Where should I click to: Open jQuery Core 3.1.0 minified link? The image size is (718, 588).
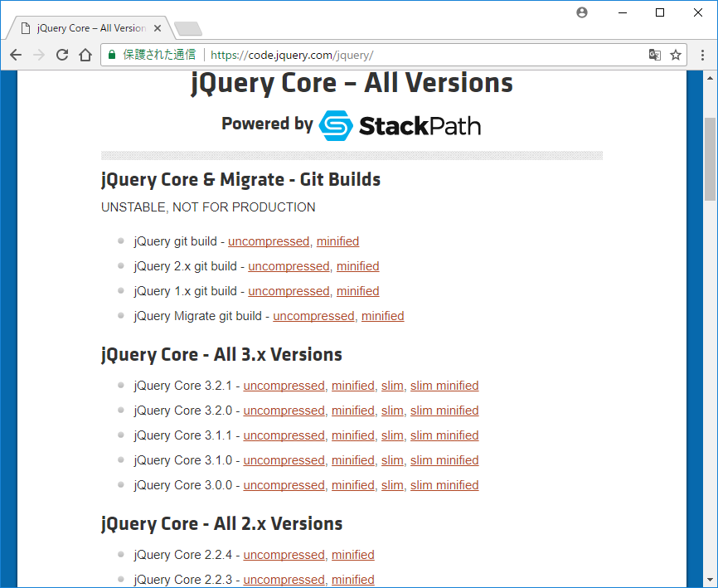coord(353,460)
